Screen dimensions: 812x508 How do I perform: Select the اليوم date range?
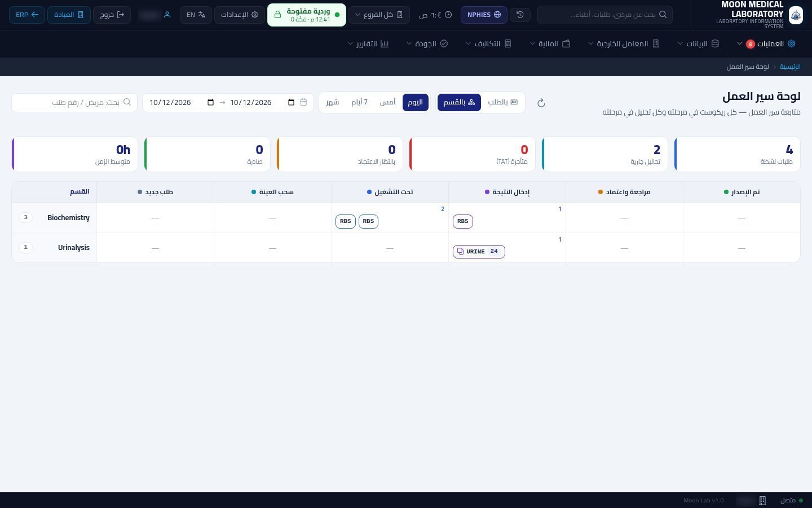pos(416,102)
